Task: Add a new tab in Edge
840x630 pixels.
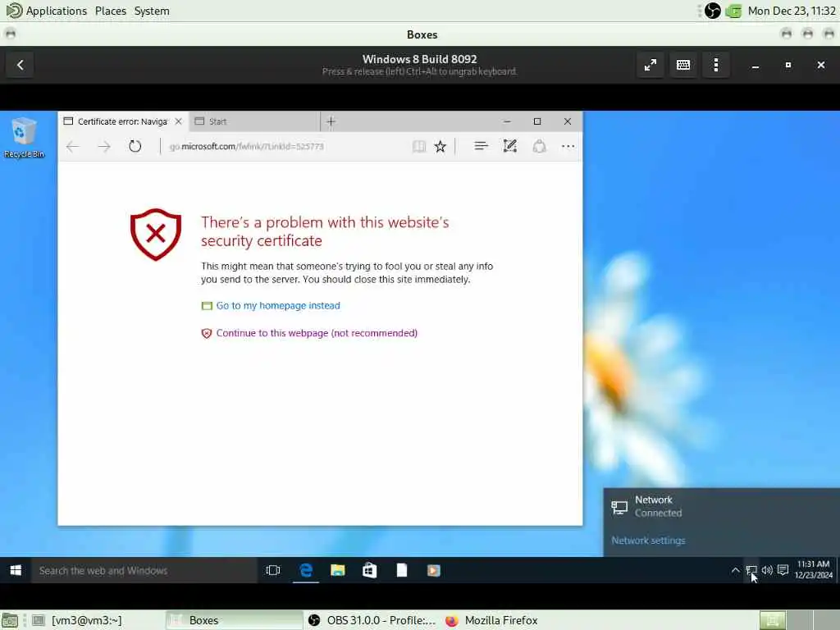Action: [x=331, y=121]
